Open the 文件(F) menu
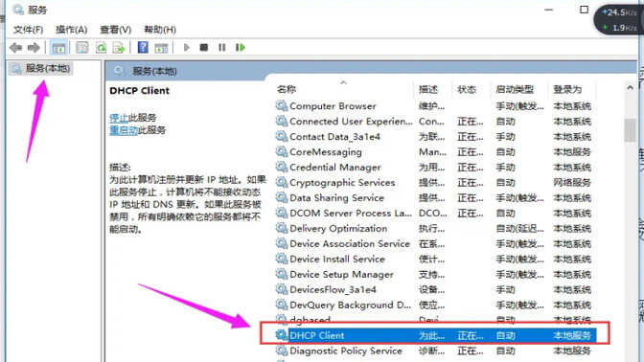Screen dimensions: 644x362 (x=28, y=30)
